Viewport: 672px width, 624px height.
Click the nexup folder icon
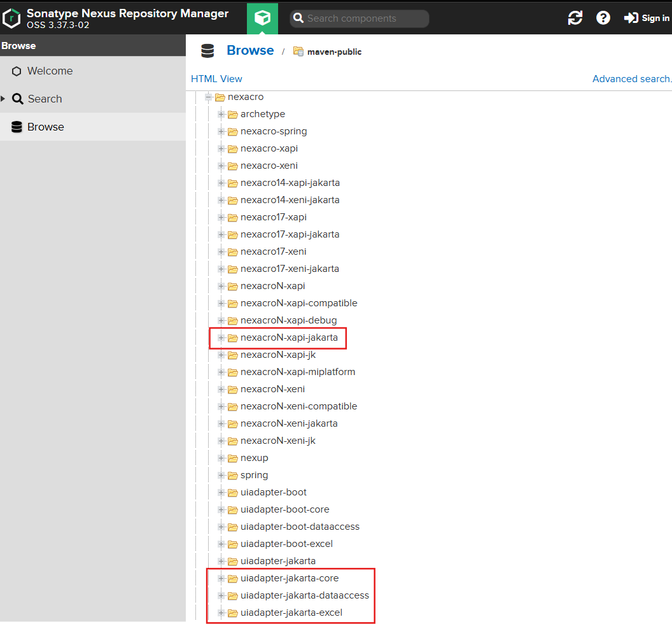click(x=233, y=458)
